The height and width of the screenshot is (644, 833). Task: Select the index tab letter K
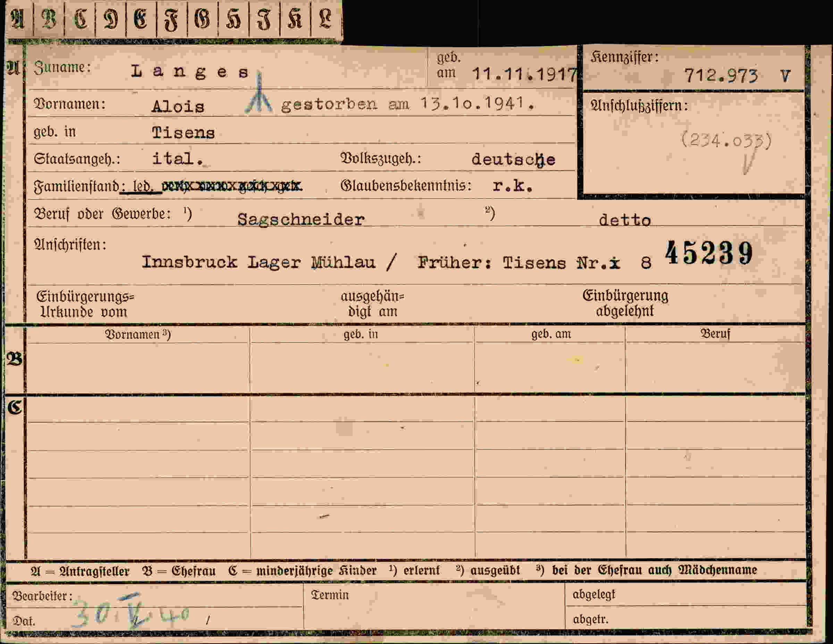pos(295,19)
